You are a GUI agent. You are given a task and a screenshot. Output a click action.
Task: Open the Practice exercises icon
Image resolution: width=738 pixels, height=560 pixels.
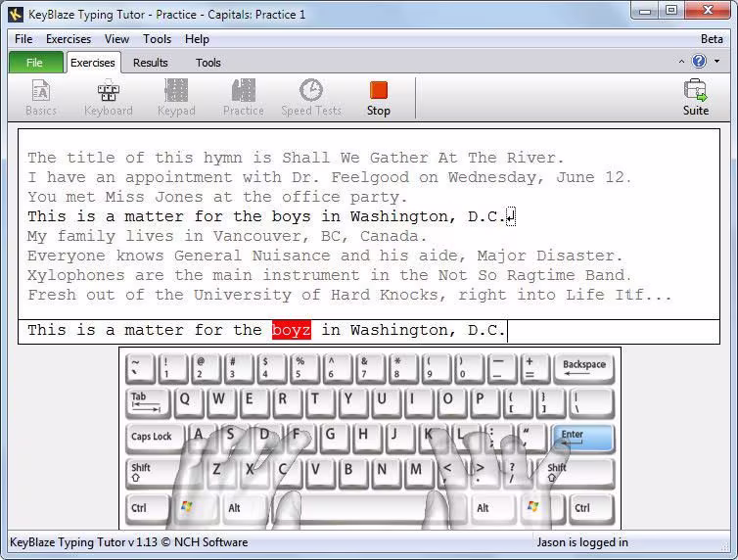[x=244, y=97]
